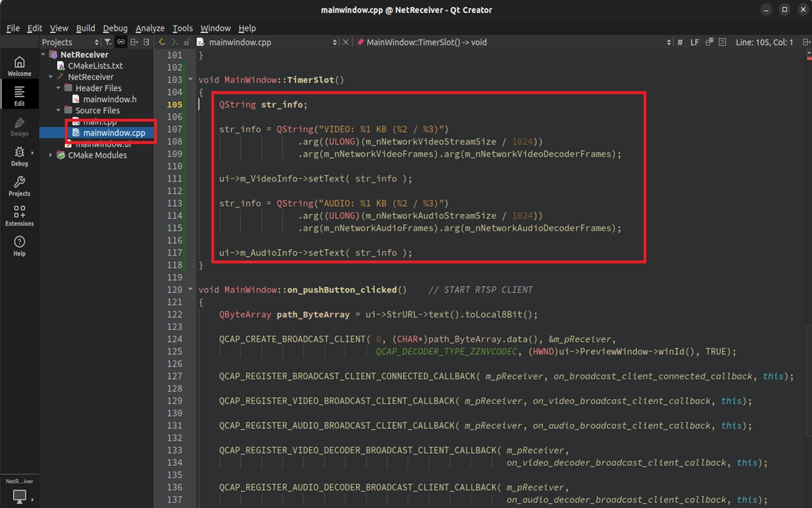Switch to Welcome mode

pos(19,66)
